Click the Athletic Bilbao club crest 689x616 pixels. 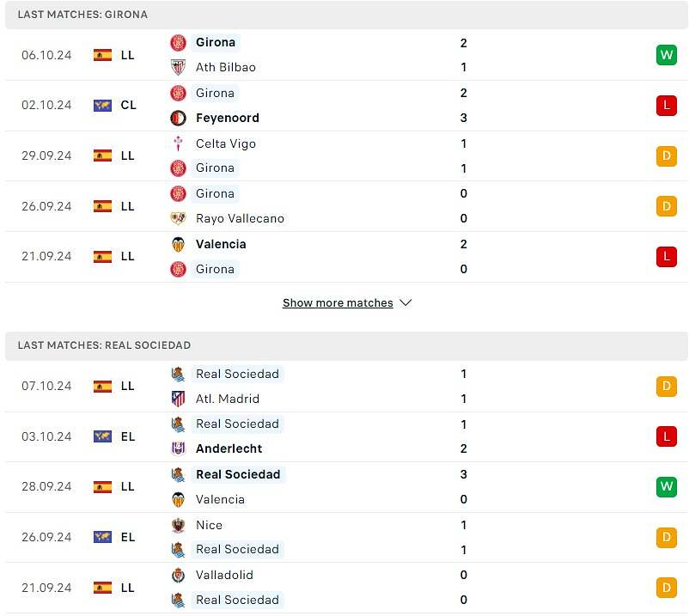tap(178, 67)
